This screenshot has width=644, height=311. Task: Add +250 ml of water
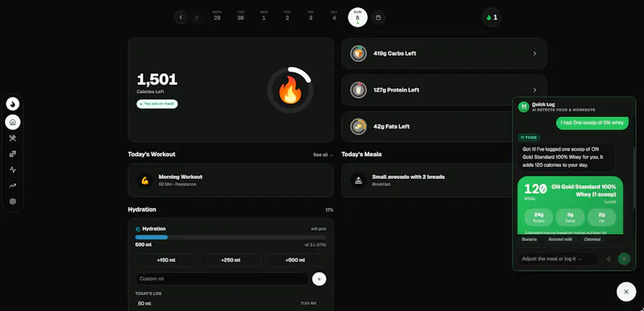click(230, 260)
